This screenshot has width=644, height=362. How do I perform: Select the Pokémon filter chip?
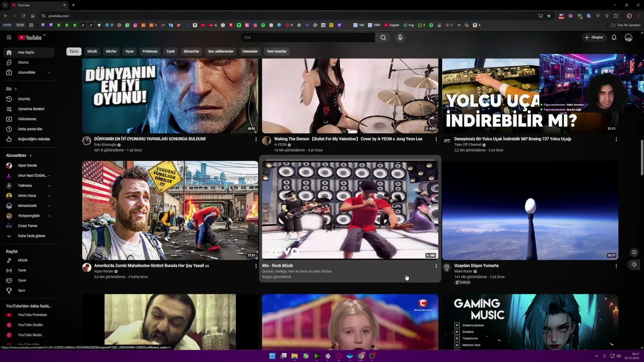click(150, 51)
